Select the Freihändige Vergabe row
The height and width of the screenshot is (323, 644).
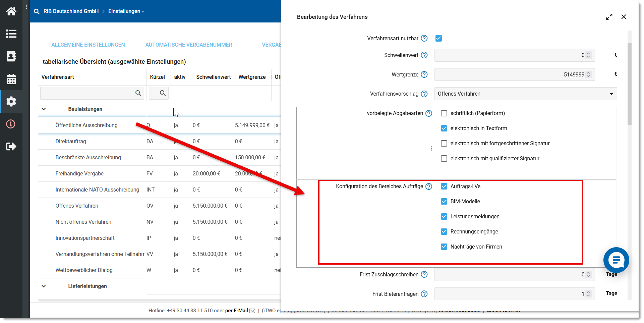pos(159,174)
